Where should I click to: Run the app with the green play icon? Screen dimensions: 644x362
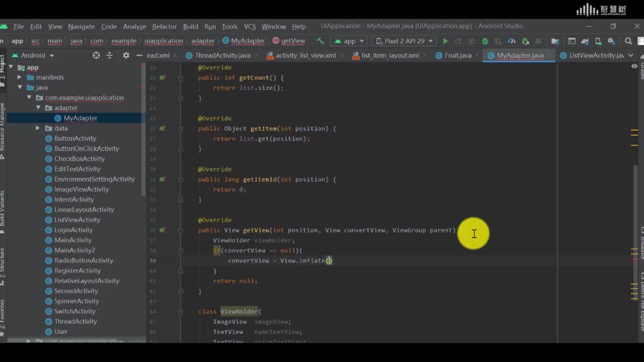tap(445, 41)
